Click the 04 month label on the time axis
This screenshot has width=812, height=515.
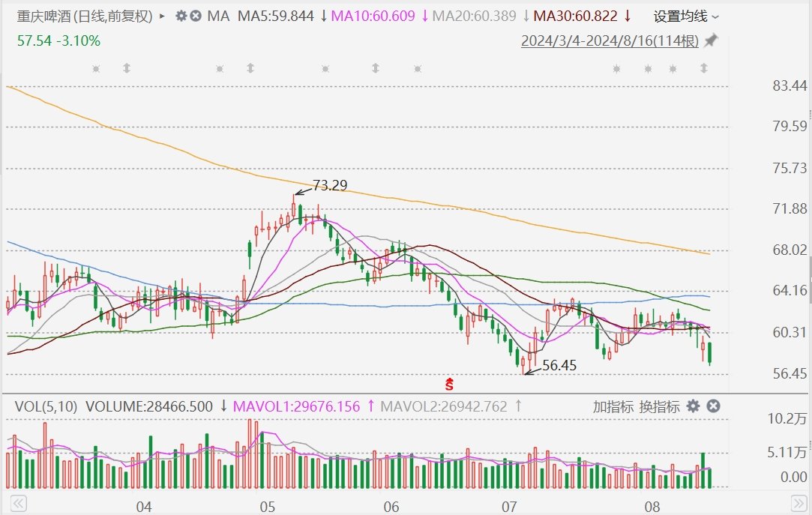click(143, 506)
